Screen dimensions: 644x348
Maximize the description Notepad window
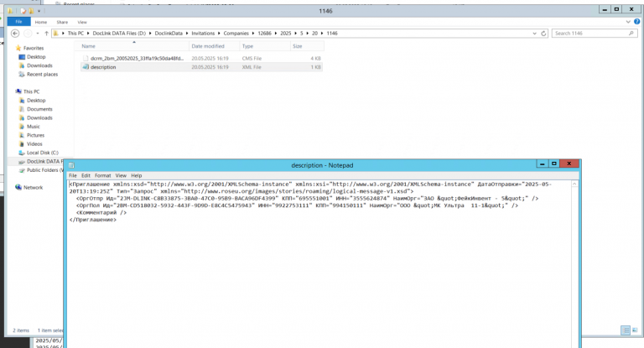click(553, 164)
